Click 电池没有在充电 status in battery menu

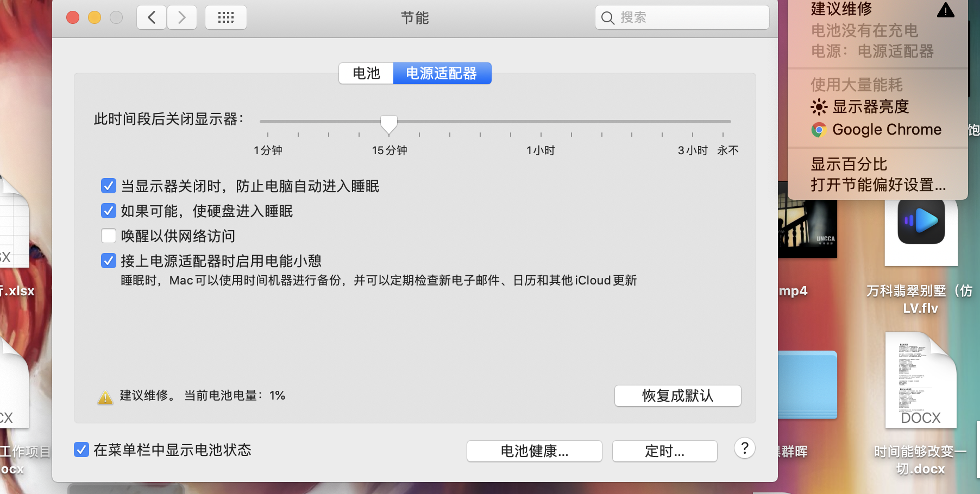pos(864,30)
